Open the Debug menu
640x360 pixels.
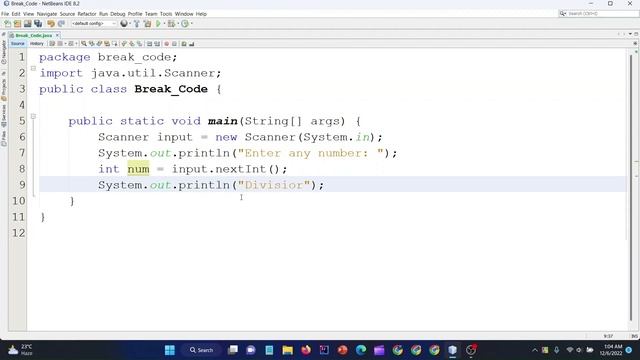pyautogui.click(x=118, y=14)
